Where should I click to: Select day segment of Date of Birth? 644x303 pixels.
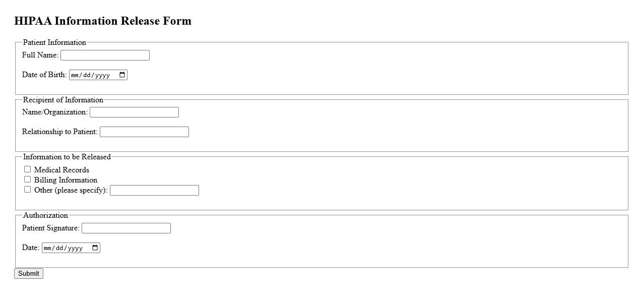88,75
